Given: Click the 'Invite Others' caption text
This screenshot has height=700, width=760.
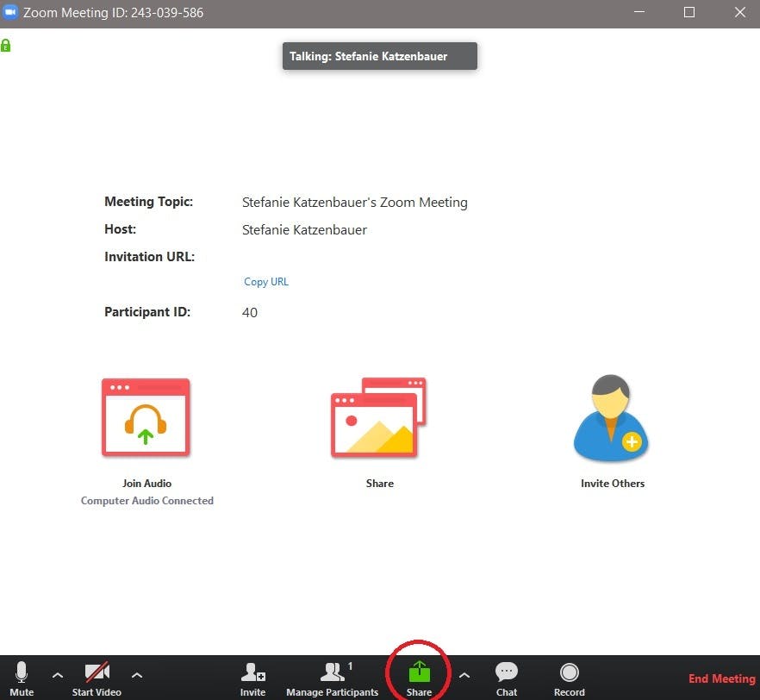Looking at the screenshot, I should [x=613, y=484].
